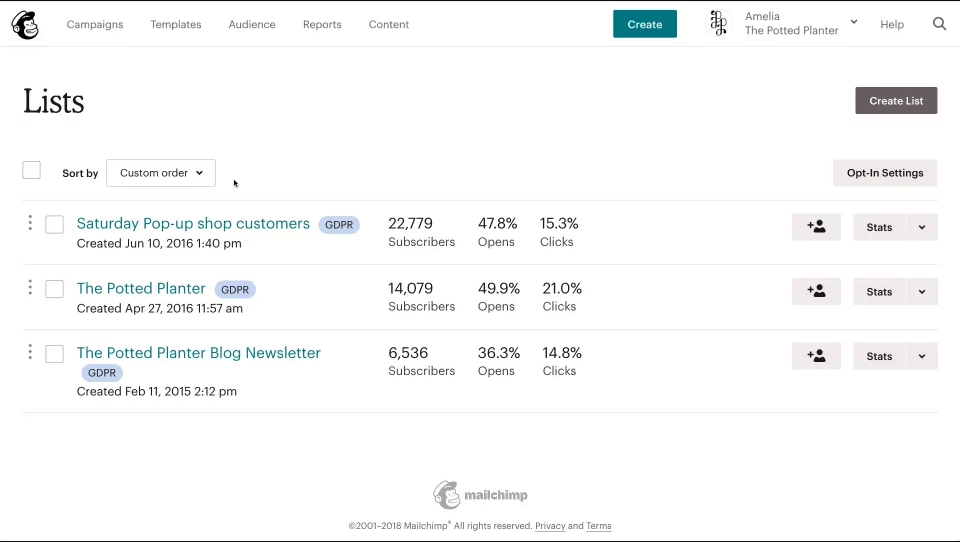
Task: Go to the Audience menu item
Action: pyautogui.click(x=252, y=25)
